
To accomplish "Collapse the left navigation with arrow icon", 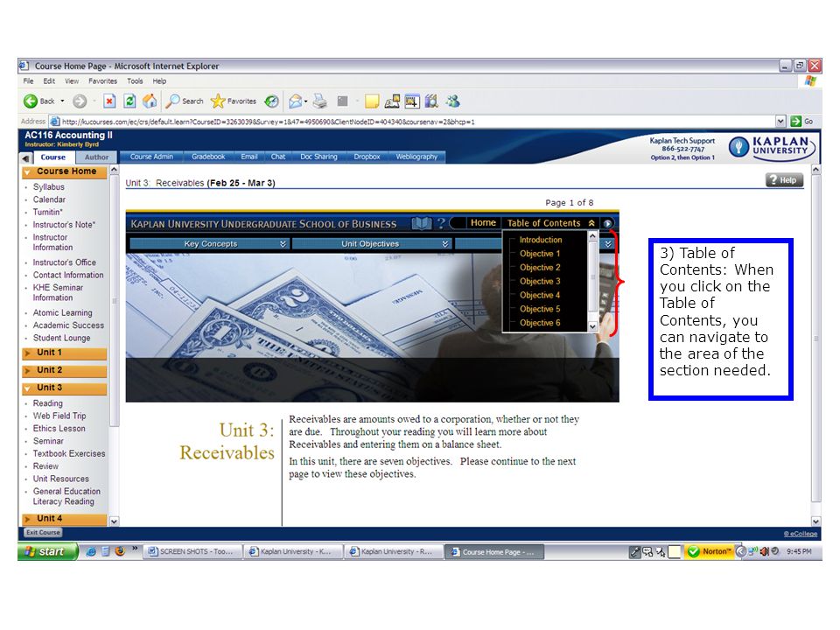I will pyautogui.click(x=25, y=158).
